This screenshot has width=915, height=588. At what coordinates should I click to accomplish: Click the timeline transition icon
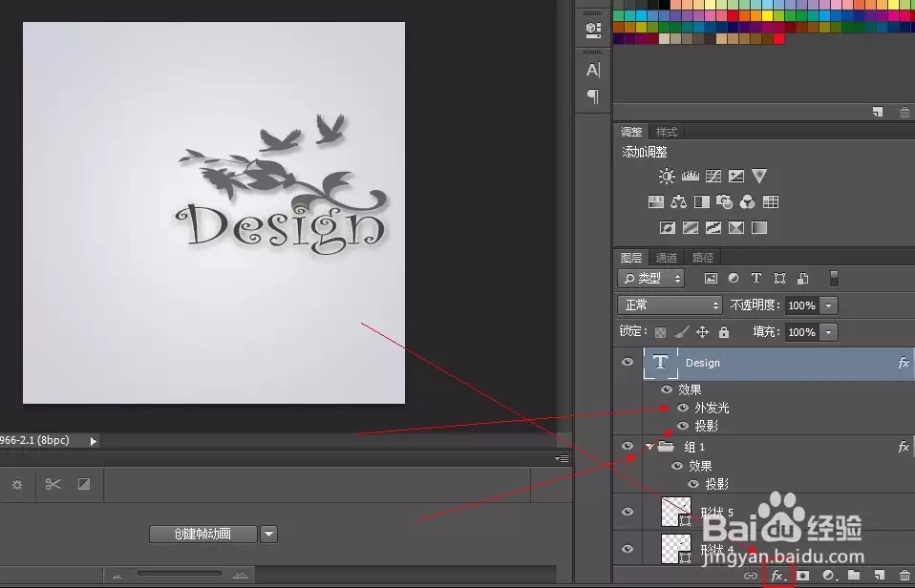84,484
